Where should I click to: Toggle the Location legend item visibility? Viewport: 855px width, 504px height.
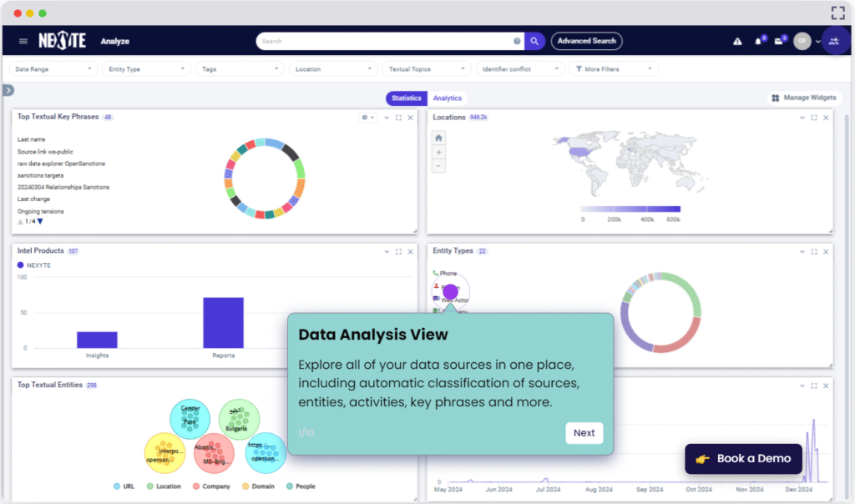tap(164, 486)
